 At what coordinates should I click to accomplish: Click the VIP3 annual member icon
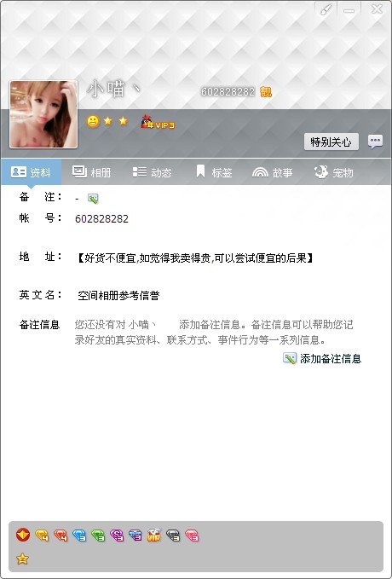click(158, 122)
